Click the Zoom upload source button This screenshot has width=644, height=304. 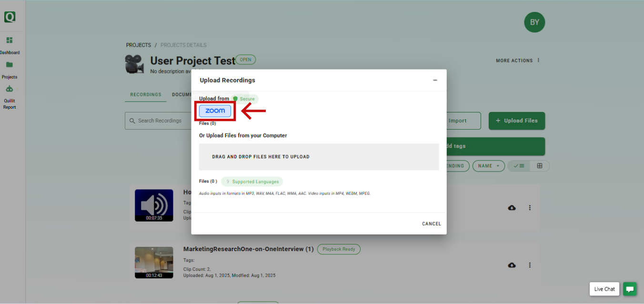pos(215,111)
